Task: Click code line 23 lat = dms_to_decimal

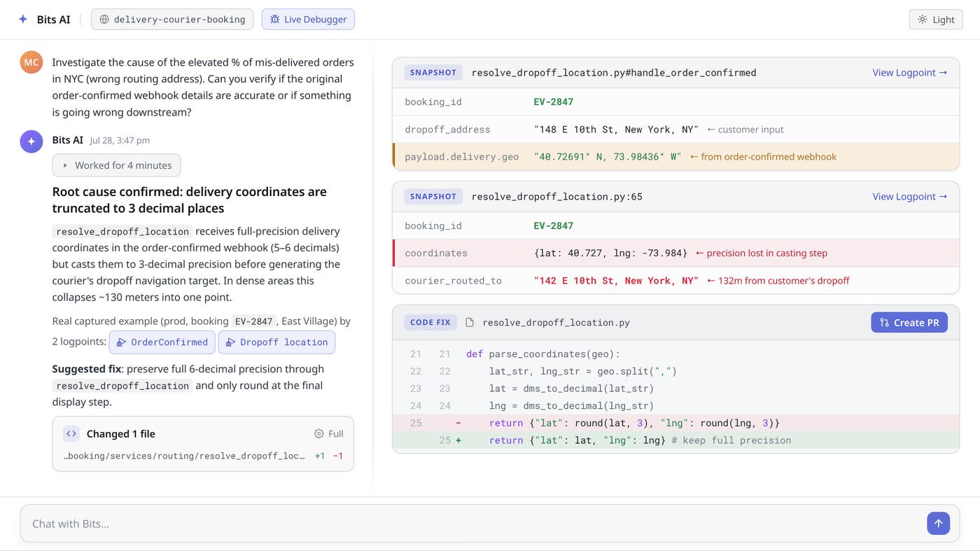Action: 675,389
